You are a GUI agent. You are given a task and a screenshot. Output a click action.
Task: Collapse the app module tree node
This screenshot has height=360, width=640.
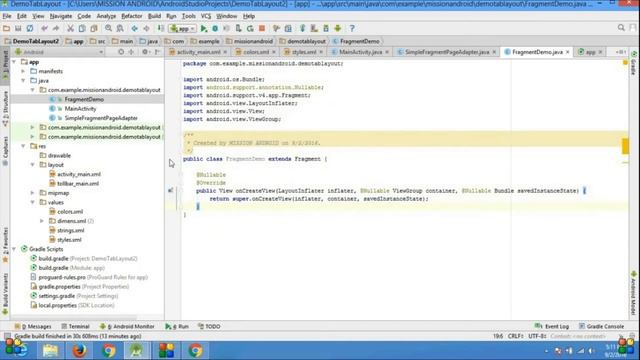(14, 62)
